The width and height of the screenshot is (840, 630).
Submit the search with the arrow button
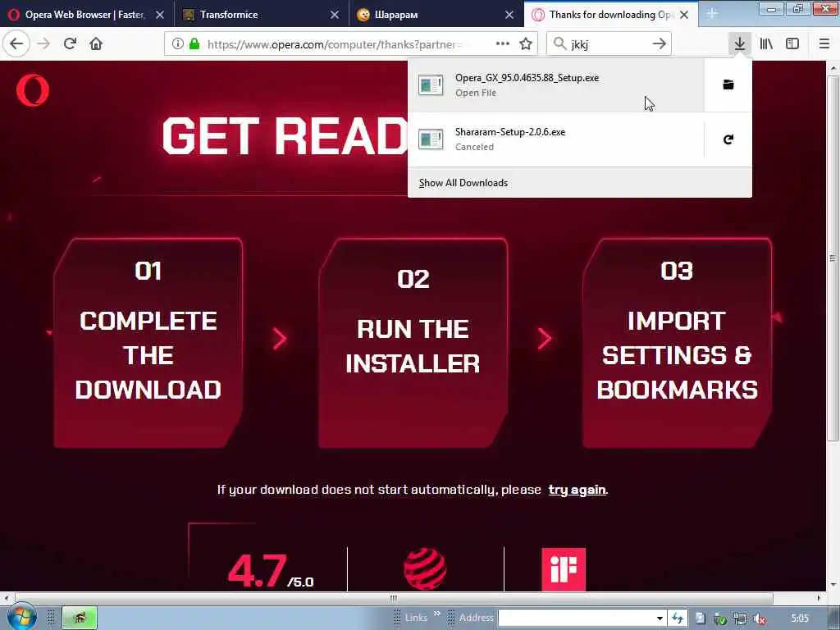(660, 44)
